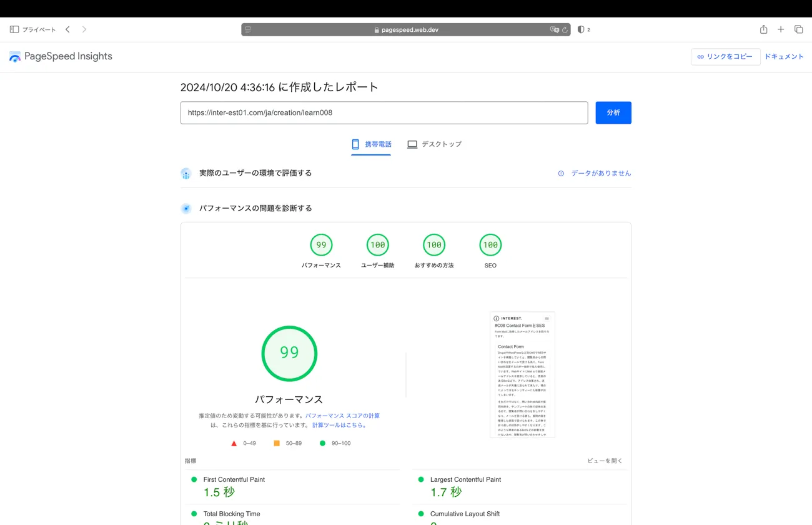Click the Share icon in the toolbar

coord(763,29)
